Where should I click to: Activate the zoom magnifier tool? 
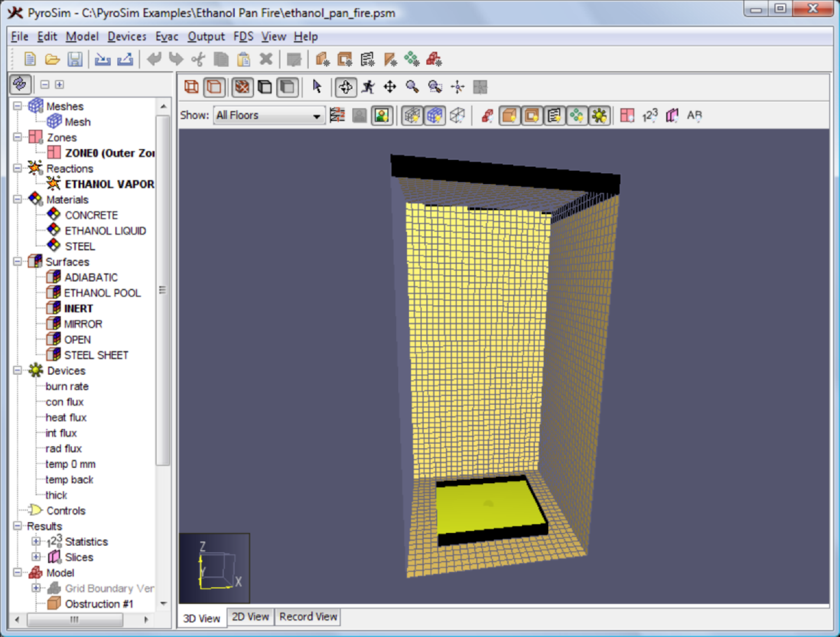[x=412, y=87]
